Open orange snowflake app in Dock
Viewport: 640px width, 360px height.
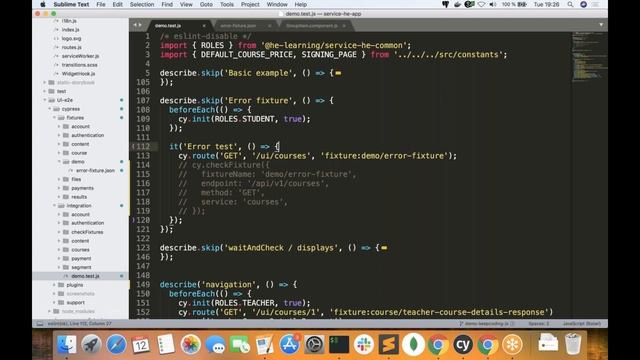pyautogui.click(x=512, y=344)
